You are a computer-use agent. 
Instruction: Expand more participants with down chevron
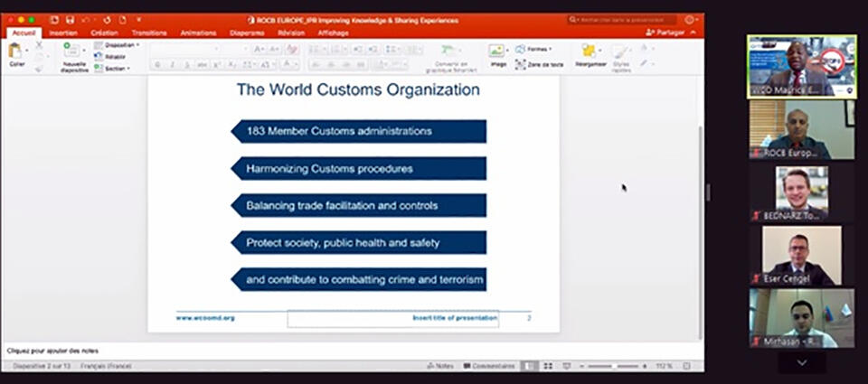coord(802,363)
